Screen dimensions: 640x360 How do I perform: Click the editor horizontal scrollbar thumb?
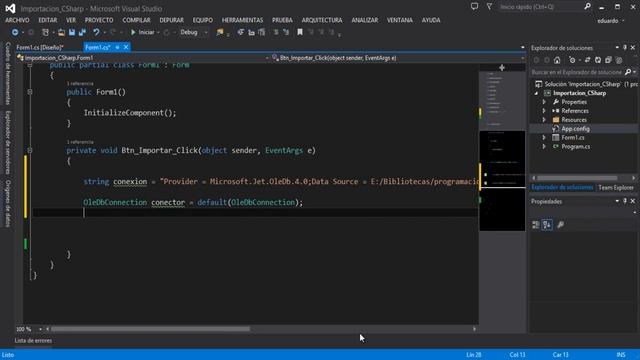150,329
